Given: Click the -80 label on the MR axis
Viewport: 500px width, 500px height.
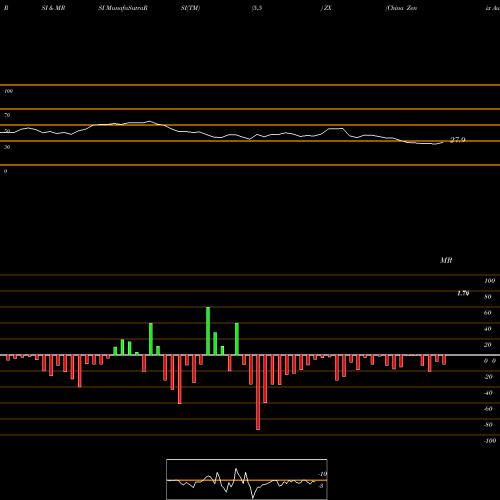Looking at the screenshot, I should tap(488, 425).
